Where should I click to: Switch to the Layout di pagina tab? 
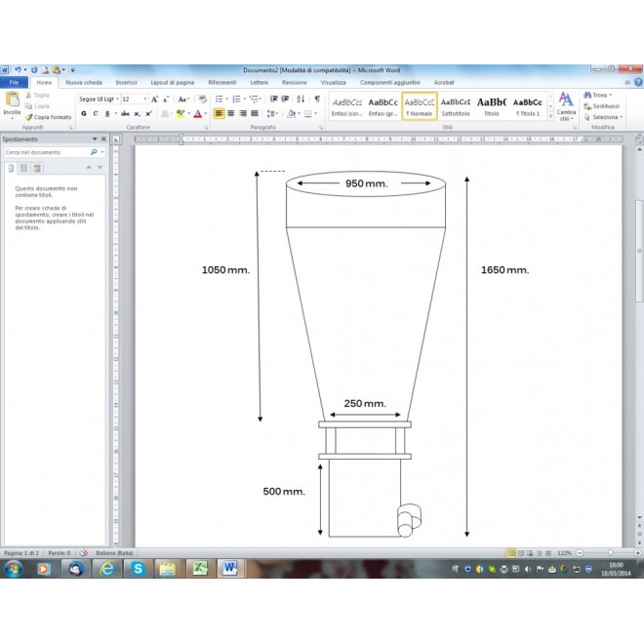(172, 83)
